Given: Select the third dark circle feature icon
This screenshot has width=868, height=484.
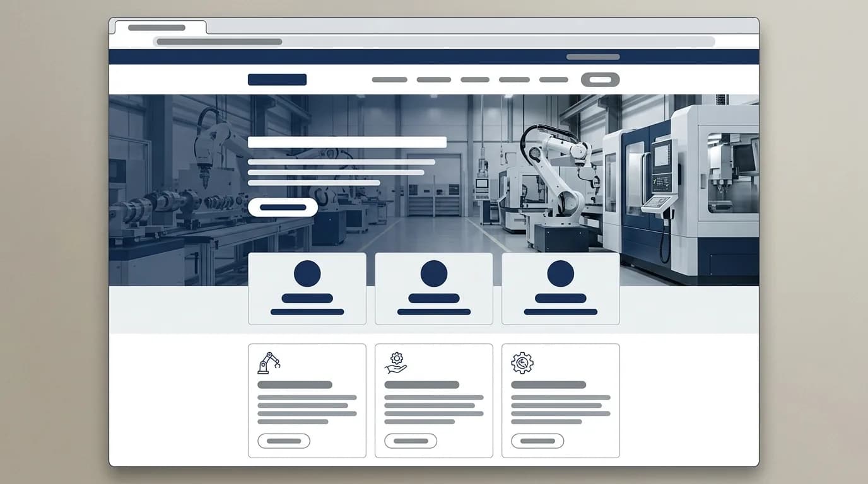Looking at the screenshot, I should [561, 274].
